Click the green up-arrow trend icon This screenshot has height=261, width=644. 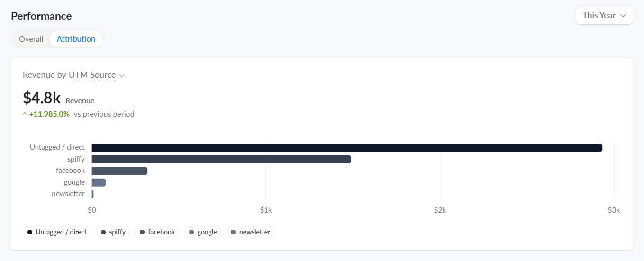point(25,114)
